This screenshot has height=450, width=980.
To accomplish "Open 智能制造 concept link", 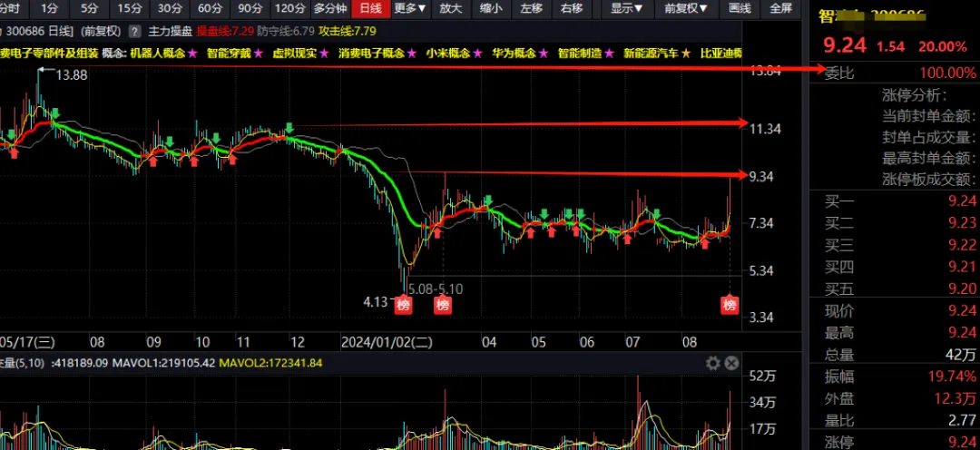I will (579, 54).
